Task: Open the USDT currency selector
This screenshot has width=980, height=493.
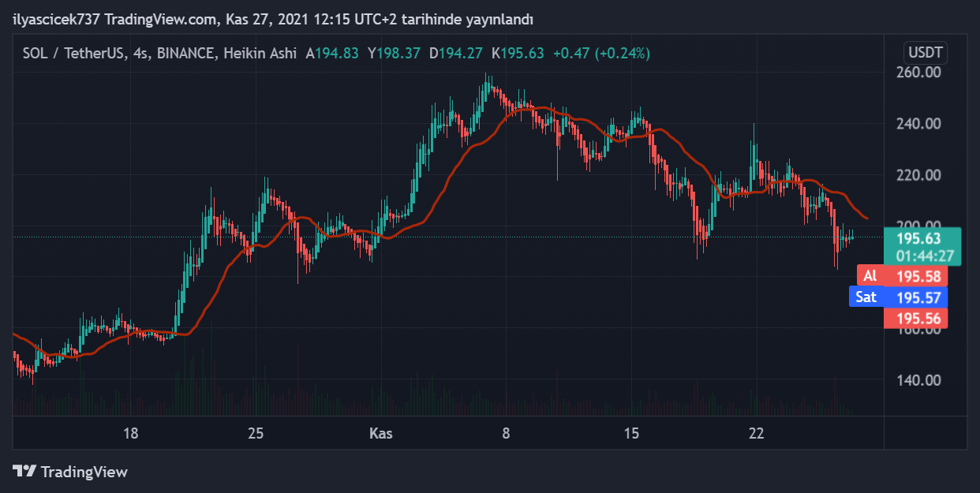Action: click(x=926, y=54)
